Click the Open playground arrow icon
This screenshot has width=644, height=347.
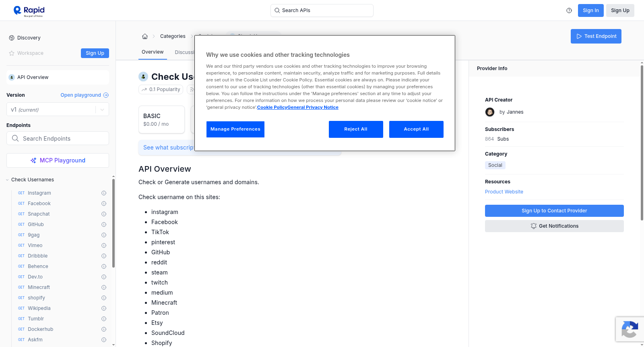tap(106, 95)
